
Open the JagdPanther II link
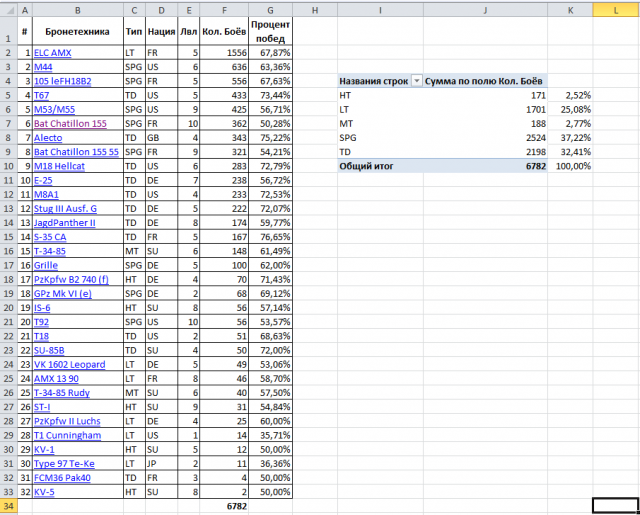[64, 222]
